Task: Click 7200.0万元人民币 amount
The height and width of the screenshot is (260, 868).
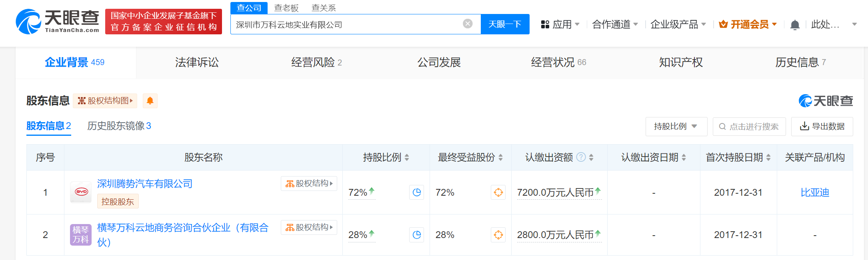Action: pos(556,193)
